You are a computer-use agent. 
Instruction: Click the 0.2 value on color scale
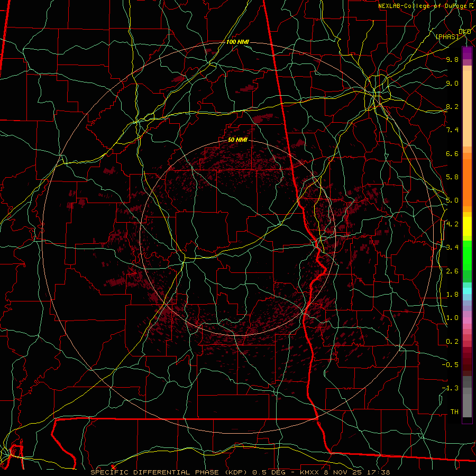[452, 342]
